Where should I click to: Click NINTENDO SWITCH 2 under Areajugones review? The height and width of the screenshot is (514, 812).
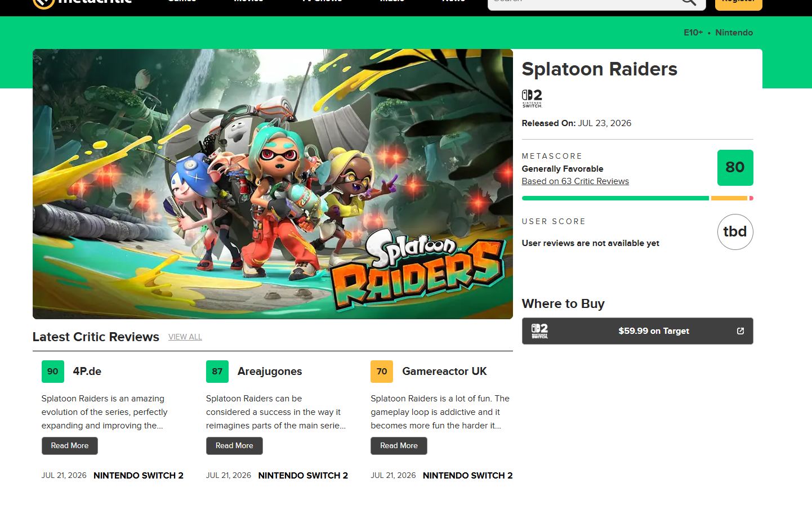pos(303,476)
